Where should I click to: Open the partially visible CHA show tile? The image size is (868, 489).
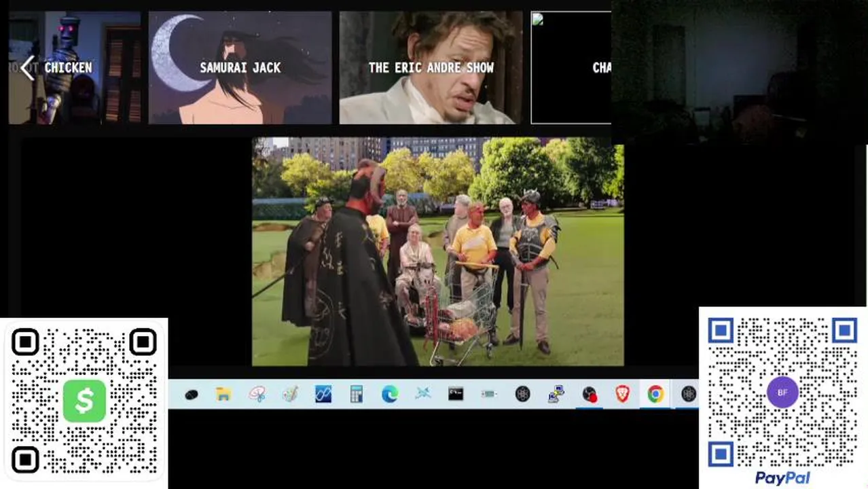(x=571, y=67)
